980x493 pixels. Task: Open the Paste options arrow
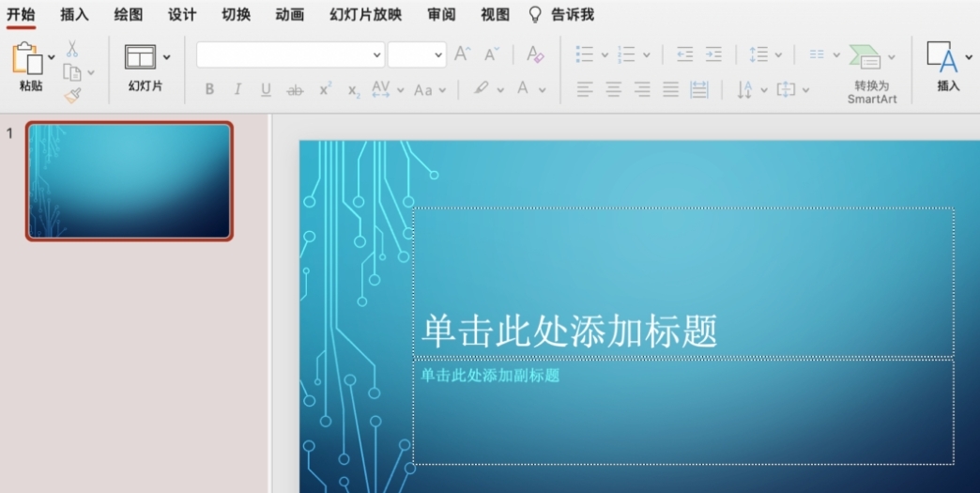click(52, 57)
